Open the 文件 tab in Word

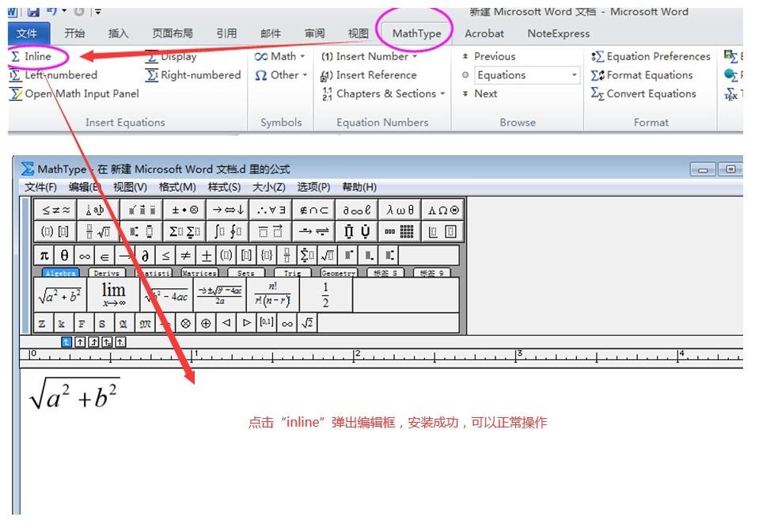28,33
